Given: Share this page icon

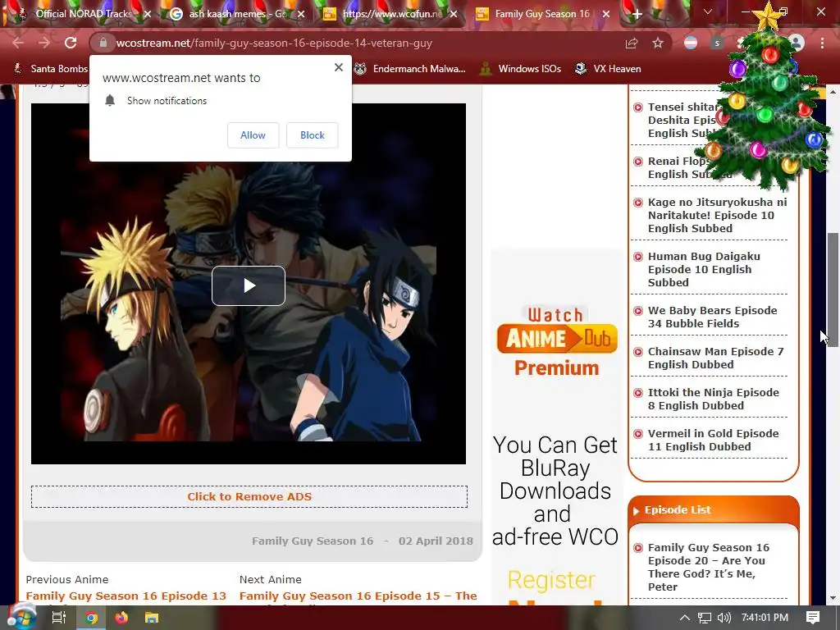Looking at the screenshot, I should point(632,43).
